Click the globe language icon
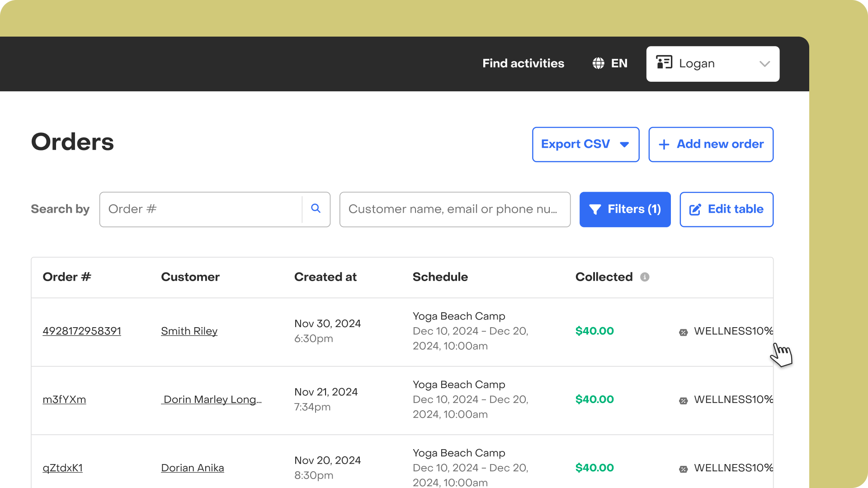 (598, 63)
